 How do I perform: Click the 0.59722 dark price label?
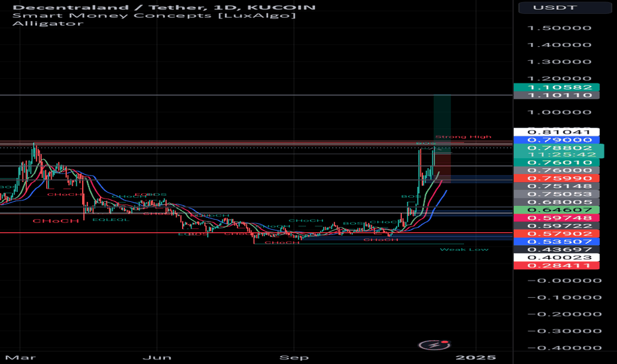[556, 226]
